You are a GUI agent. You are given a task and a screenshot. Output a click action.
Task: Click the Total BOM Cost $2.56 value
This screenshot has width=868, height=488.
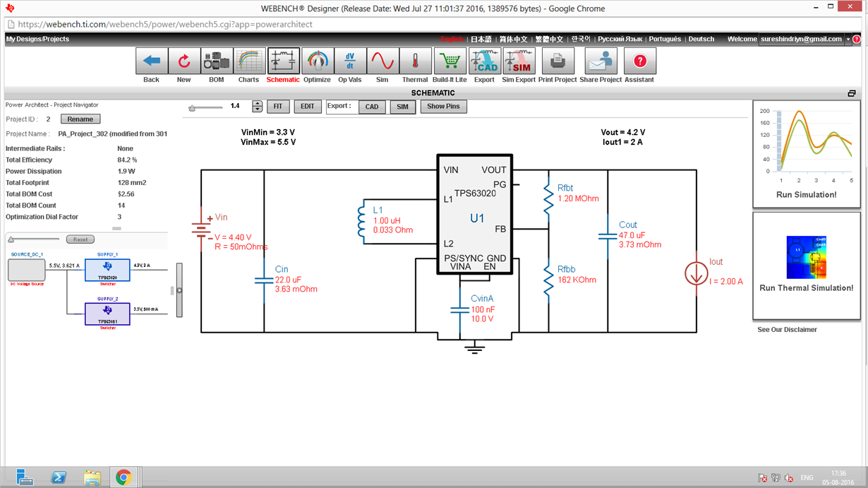126,194
